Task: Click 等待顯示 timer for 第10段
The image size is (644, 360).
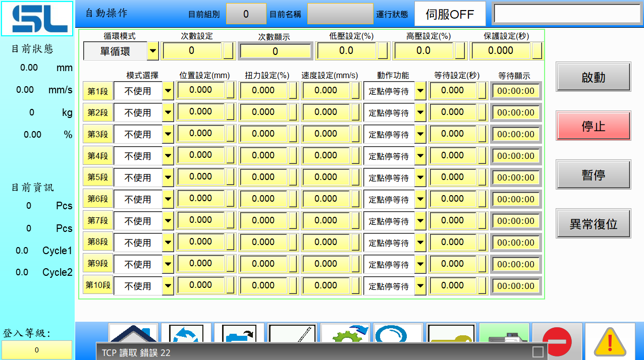Action: tap(516, 286)
